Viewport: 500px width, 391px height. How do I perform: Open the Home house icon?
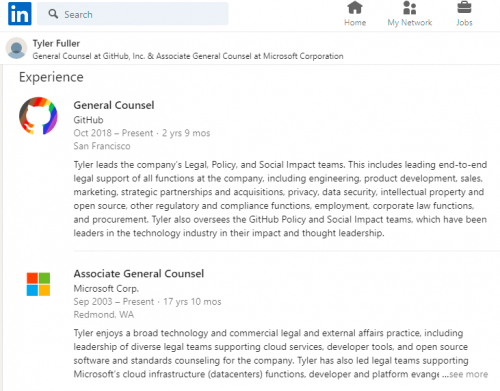coord(355,8)
